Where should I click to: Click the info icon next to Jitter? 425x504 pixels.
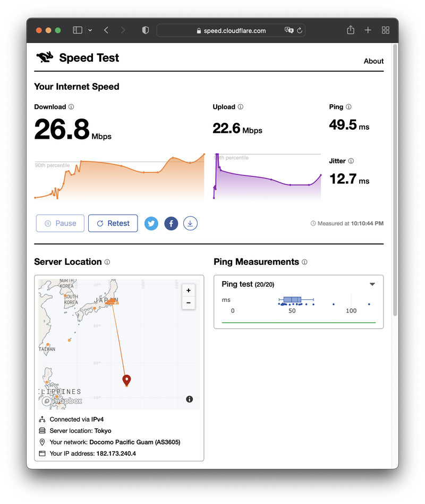click(351, 161)
